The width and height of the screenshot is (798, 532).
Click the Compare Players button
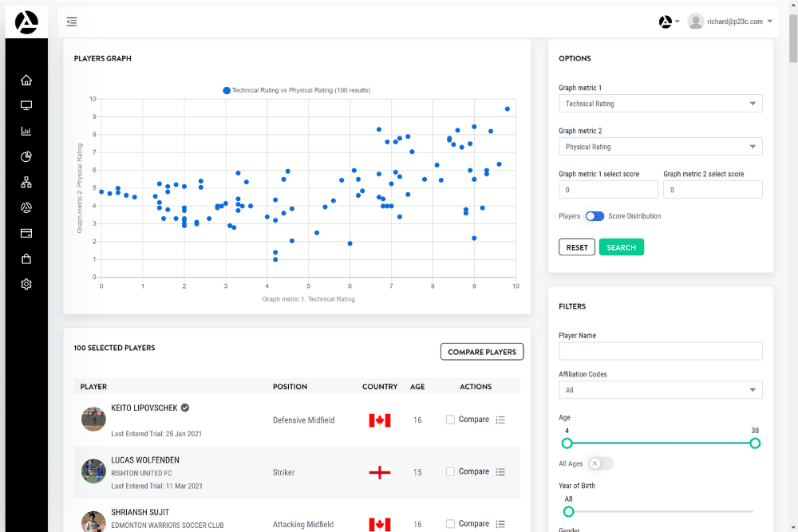tap(482, 352)
